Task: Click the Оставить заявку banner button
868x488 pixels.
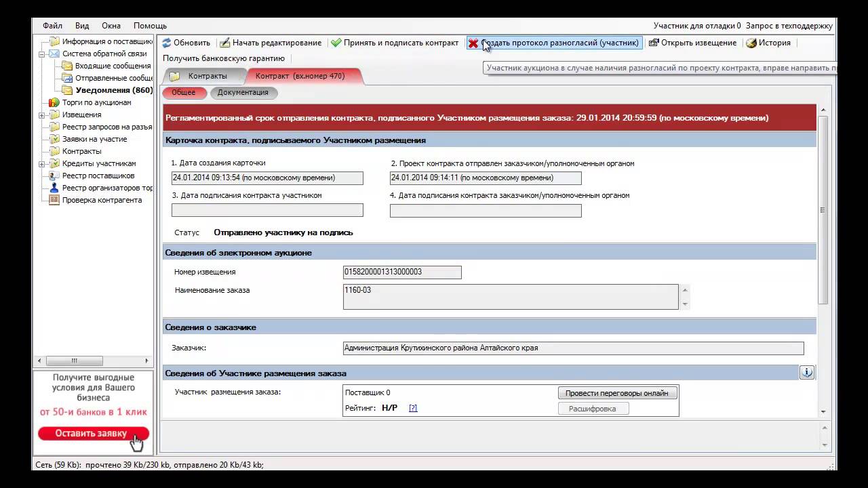Action: coord(93,434)
